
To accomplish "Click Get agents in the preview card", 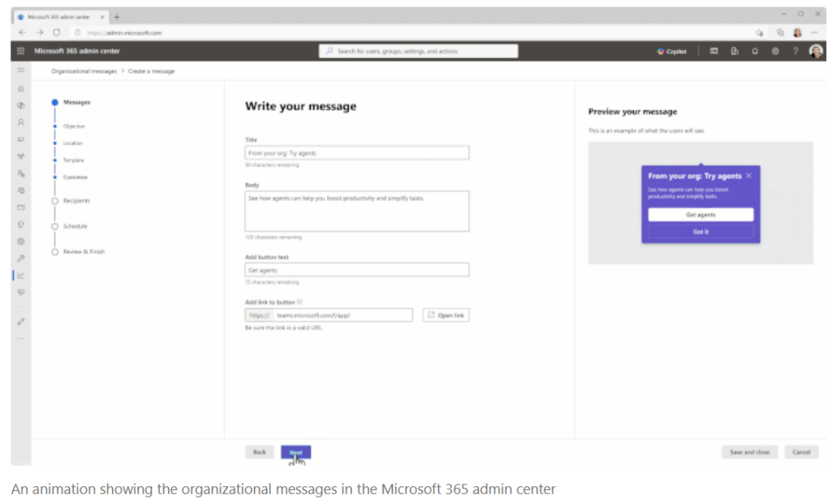I will [x=700, y=214].
